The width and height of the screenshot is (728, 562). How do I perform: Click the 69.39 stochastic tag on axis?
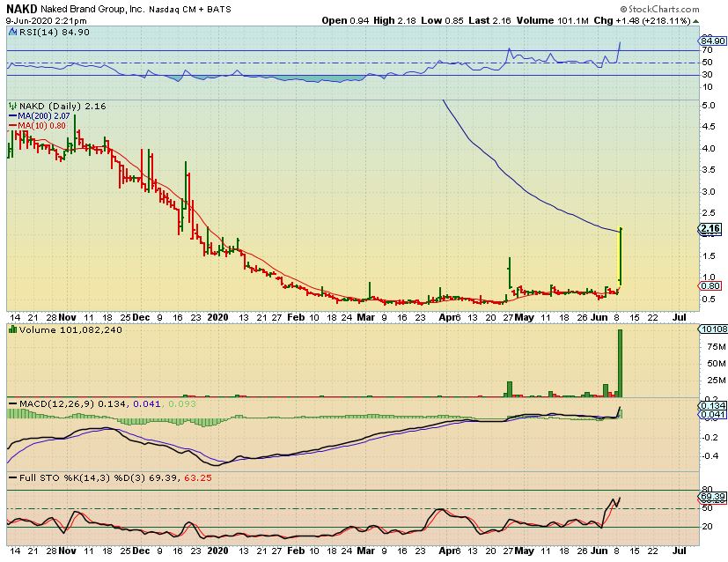pyautogui.click(x=712, y=497)
